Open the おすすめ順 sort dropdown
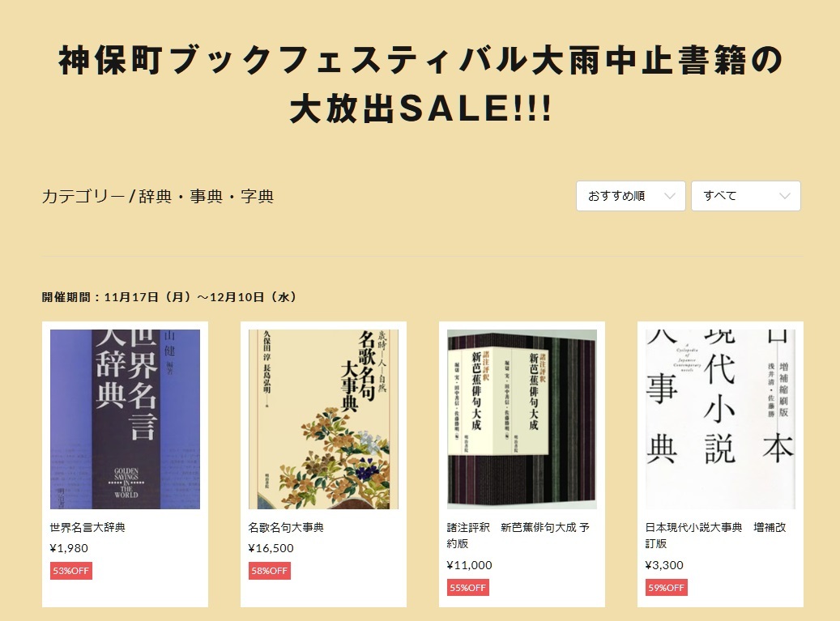Screen dimensions: 840x621 coord(630,196)
